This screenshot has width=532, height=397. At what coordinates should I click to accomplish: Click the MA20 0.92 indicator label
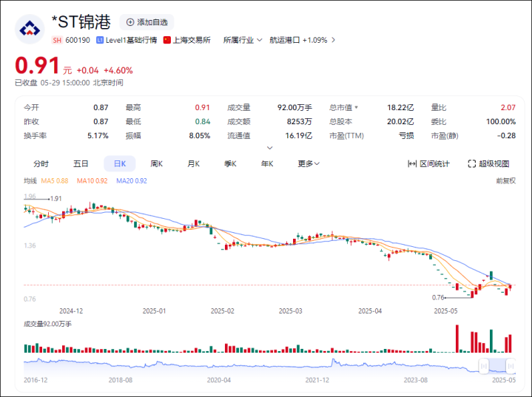click(132, 181)
